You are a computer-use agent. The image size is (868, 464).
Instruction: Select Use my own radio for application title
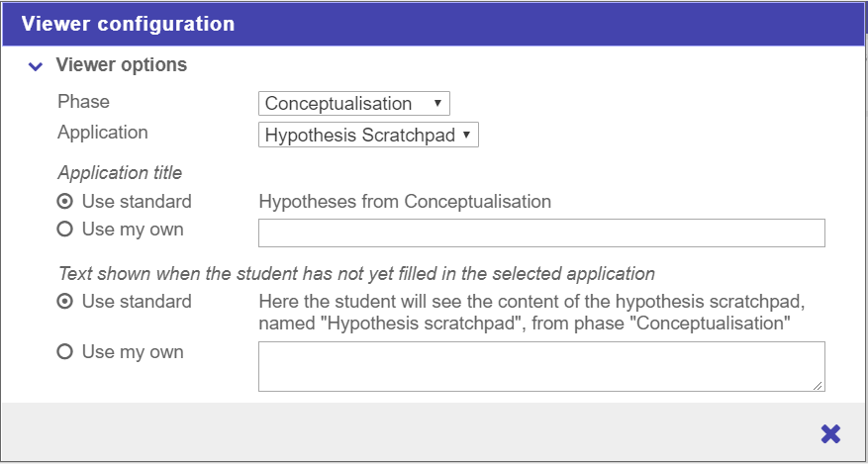65,230
